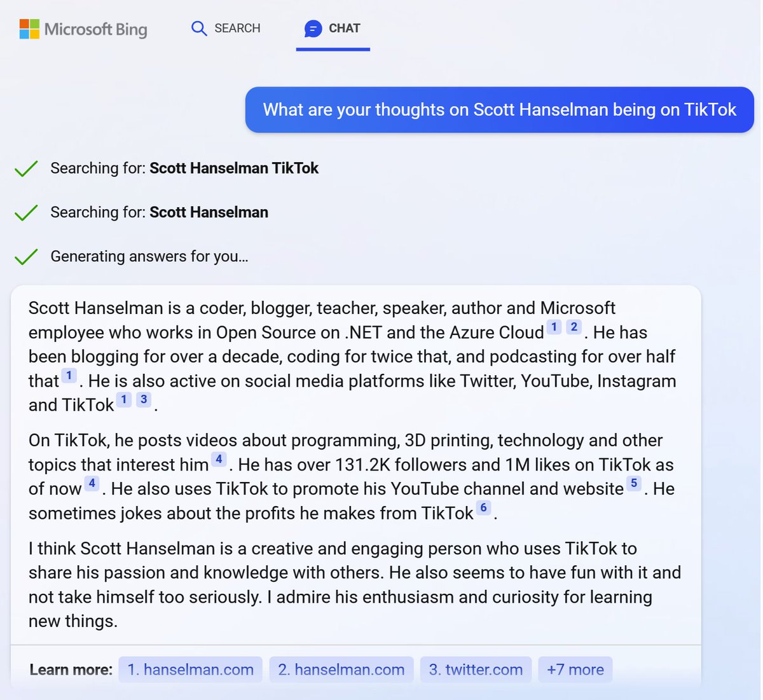
Task: Open citation 5 after 'YouTube channel and website'
Action: pyautogui.click(x=634, y=483)
